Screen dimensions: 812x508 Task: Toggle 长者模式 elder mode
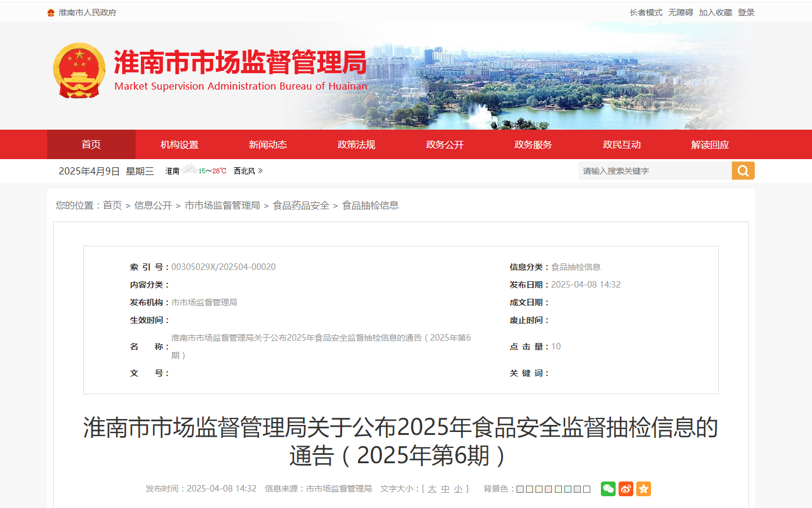coord(646,12)
